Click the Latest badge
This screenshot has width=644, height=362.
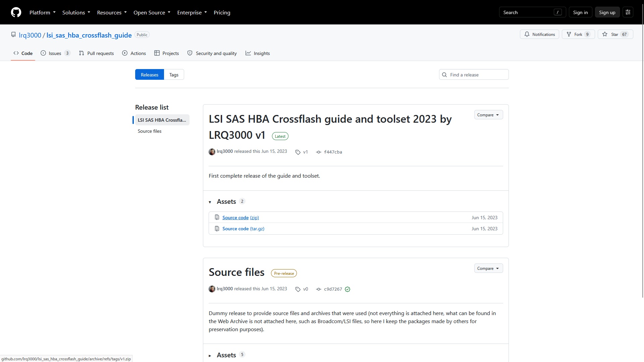pyautogui.click(x=280, y=136)
